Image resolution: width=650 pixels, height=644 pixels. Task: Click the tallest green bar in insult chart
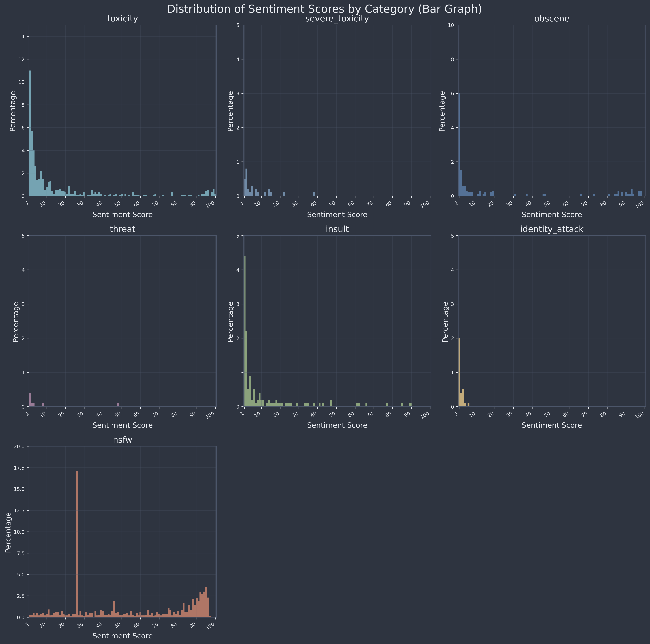coord(245,331)
